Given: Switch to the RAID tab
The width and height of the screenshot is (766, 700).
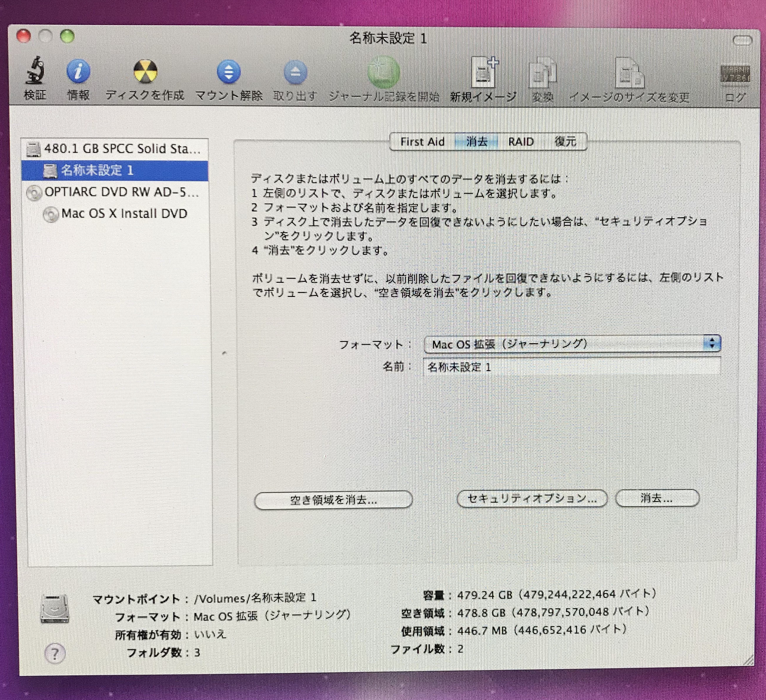Looking at the screenshot, I should point(521,142).
